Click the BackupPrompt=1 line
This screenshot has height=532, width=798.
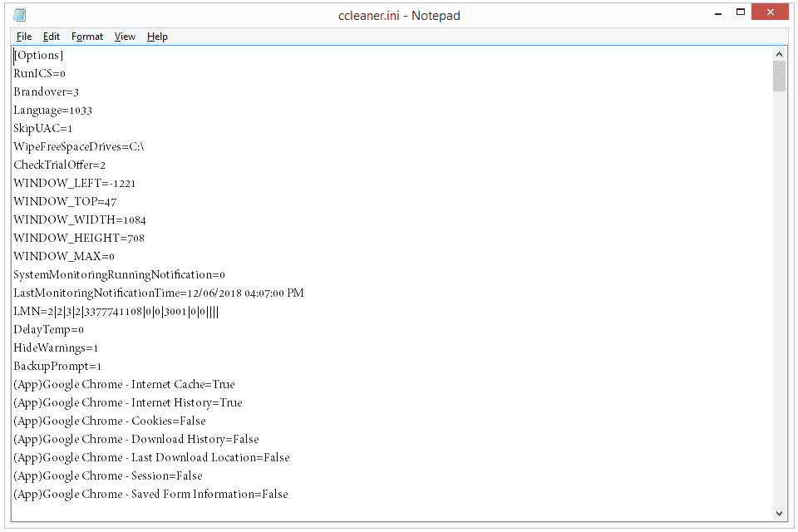[57, 367]
